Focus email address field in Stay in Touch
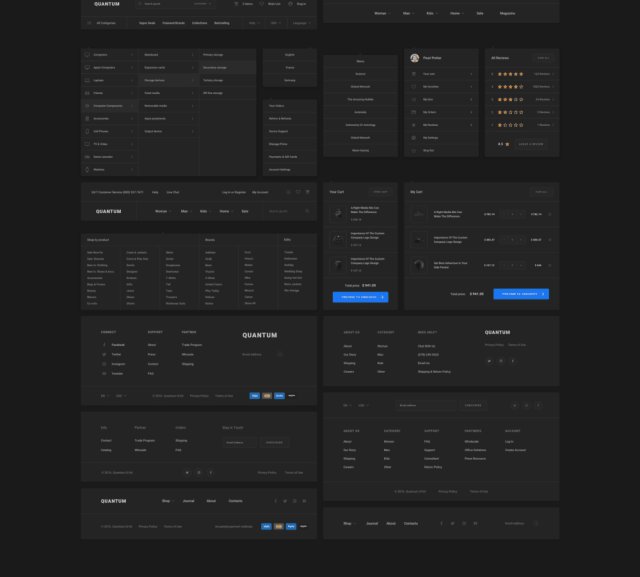Viewport: 640px width, 577px height. pyautogui.click(x=240, y=442)
